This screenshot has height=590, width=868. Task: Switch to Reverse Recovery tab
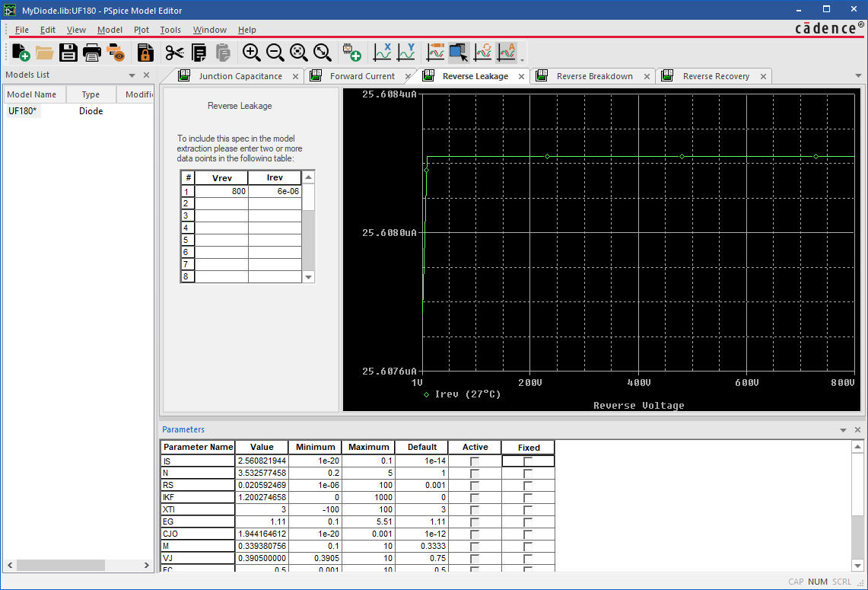(716, 76)
